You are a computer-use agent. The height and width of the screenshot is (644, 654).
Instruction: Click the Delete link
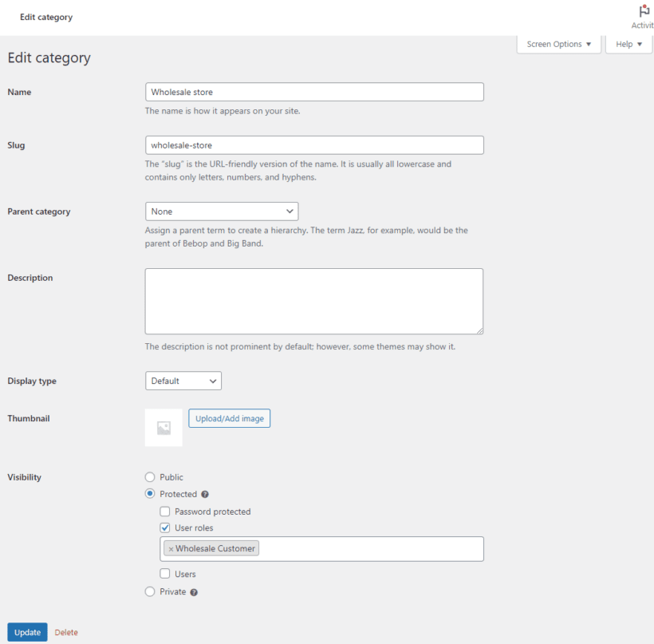pyautogui.click(x=65, y=631)
